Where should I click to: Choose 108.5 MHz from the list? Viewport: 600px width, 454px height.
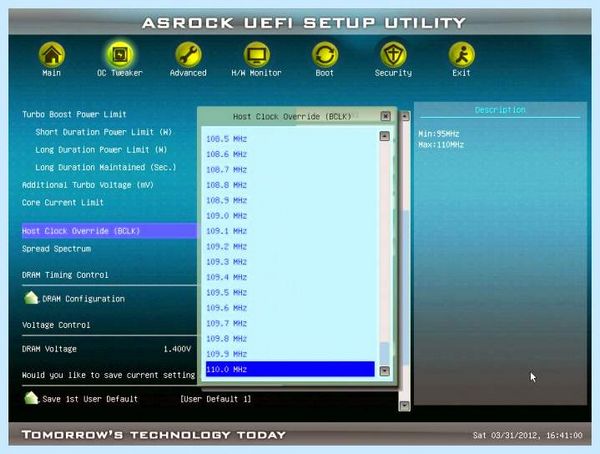[227, 139]
